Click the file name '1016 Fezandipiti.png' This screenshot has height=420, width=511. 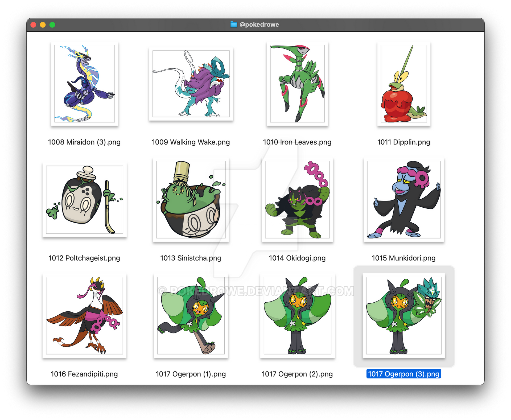point(84,374)
